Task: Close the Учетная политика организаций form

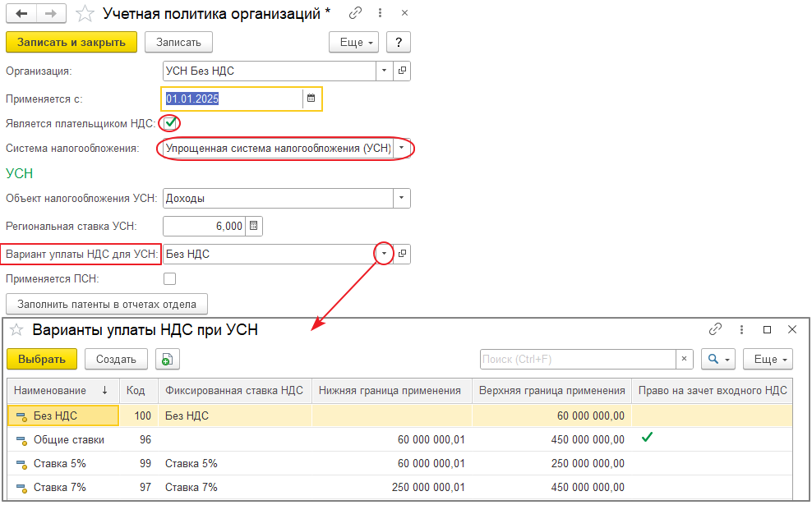Action: click(405, 13)
